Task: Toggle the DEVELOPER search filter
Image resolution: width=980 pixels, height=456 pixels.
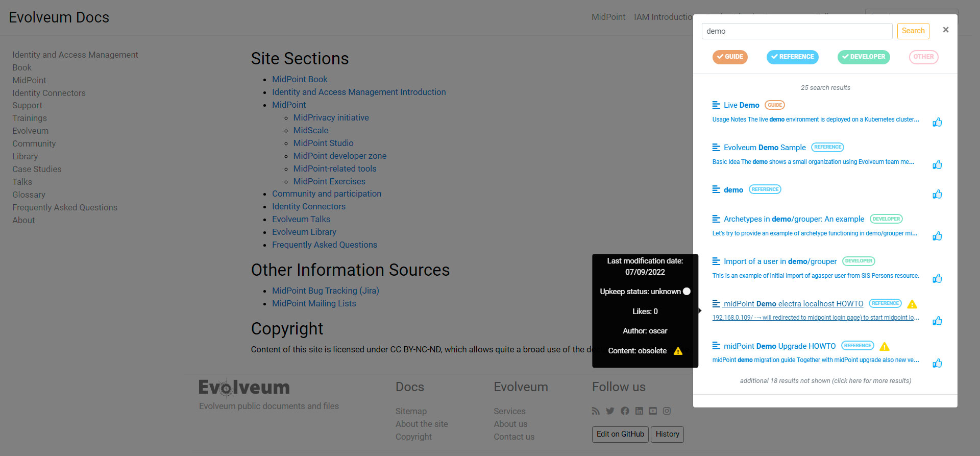Action: tap(864, 57)
